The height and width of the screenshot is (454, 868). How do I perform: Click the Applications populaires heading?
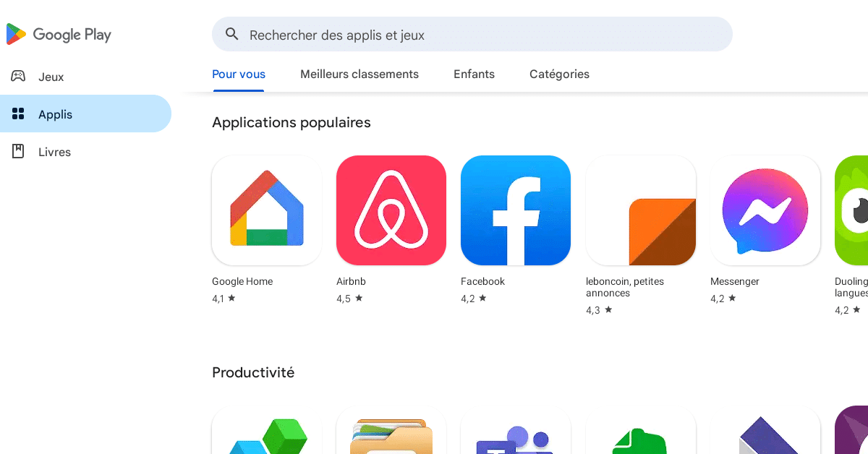[x=291, y=122]
